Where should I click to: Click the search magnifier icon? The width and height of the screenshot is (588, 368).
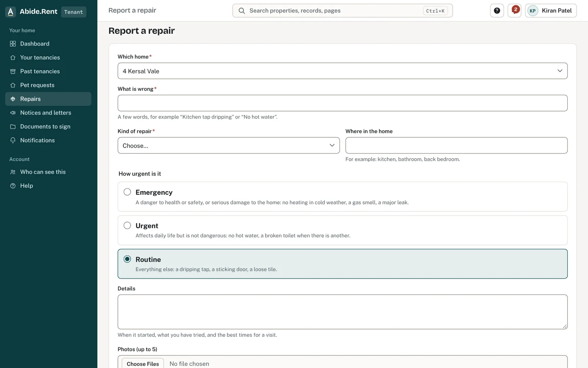(x=242, y=11)
